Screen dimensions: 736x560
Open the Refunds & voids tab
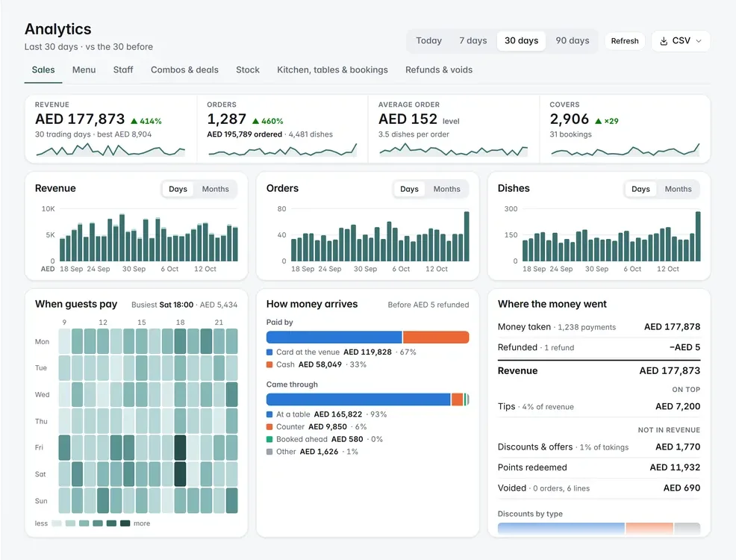(439, 70)
